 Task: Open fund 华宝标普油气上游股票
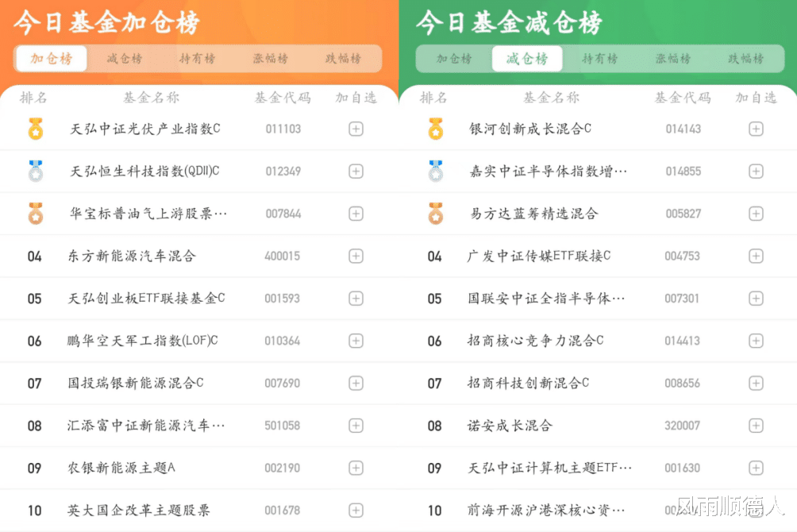pyautogui.click(x=148, y=214)
